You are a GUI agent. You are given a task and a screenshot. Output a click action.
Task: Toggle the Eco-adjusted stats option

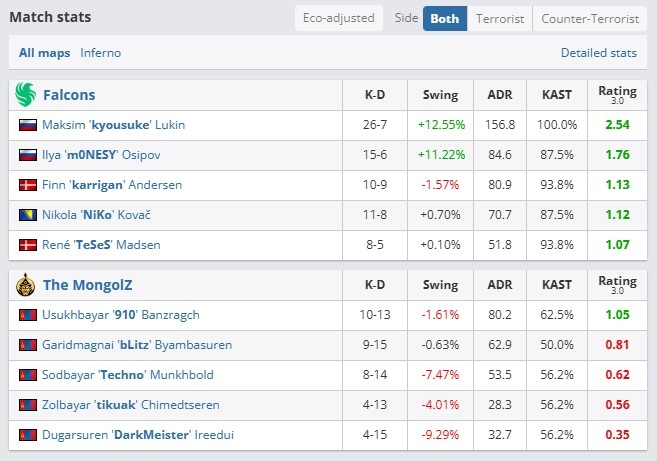click(x=339, y=18)
